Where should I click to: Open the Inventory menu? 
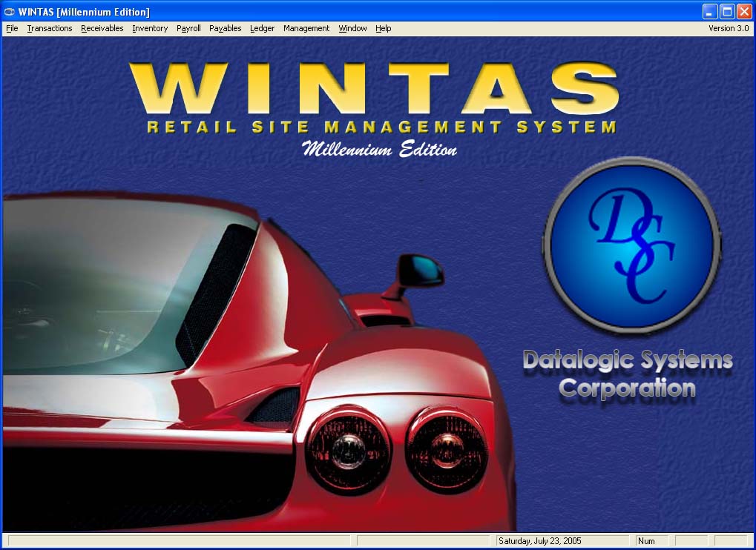(150, 28)
